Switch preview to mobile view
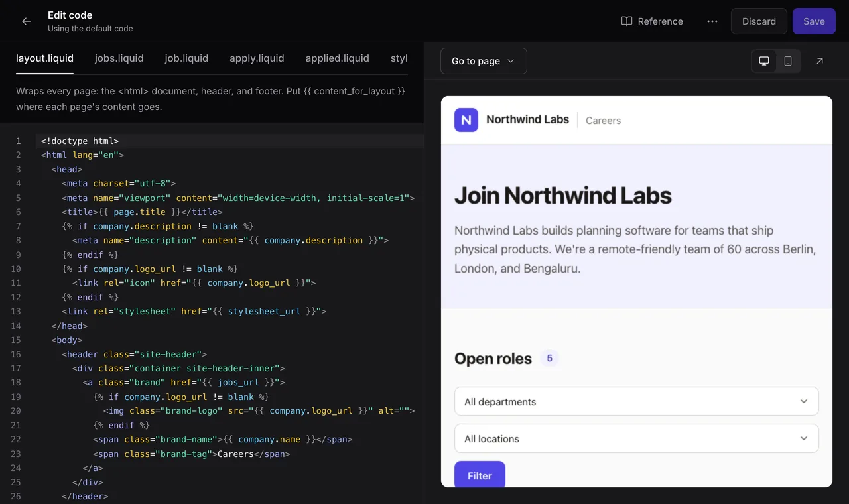The height and width of the screenshot is (504, 849). (x=788, y=61)
